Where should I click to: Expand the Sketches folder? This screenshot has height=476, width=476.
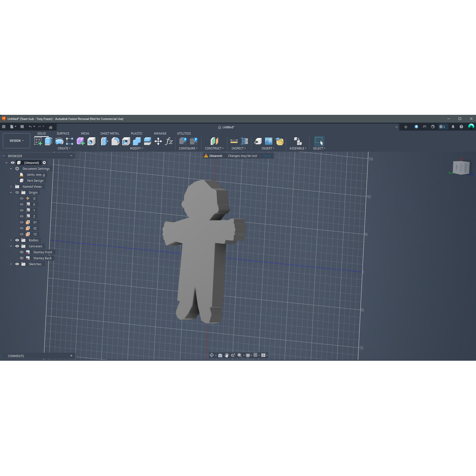pyautogui.click(x=11, y=264)
